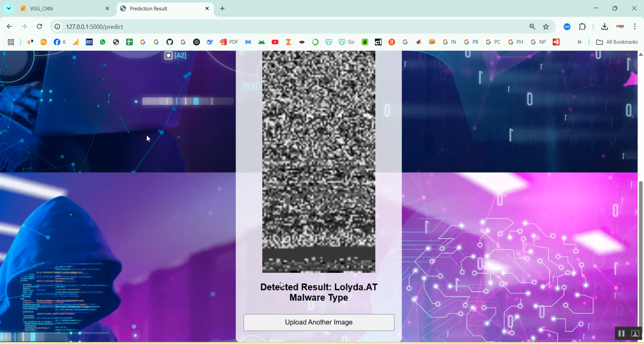Pause the page animation control

pos(621,333)
